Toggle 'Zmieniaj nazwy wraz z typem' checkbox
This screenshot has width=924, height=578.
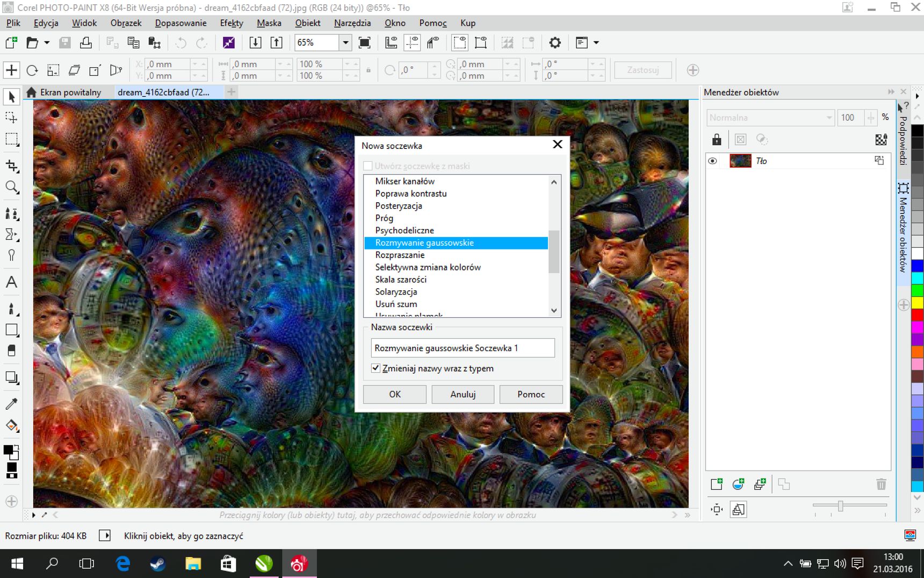point(376,368)
